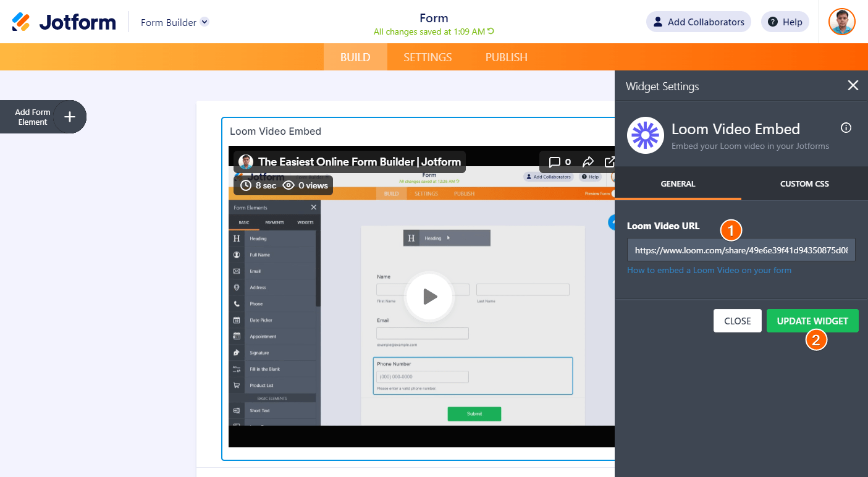Close the Widget Settings panel
The height and width of the screenshot is (477, 868).
point(853,86)
